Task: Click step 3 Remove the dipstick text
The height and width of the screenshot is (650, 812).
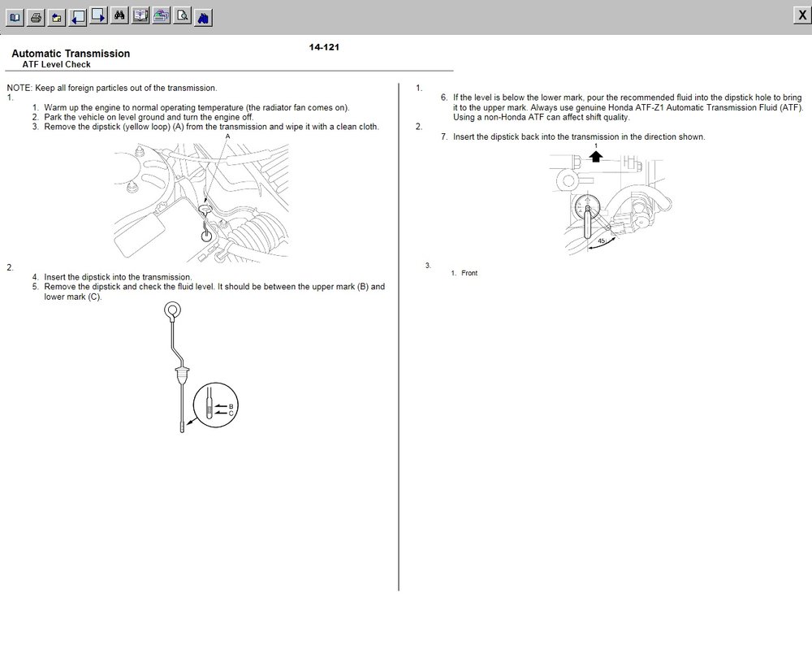Action: 211,127
